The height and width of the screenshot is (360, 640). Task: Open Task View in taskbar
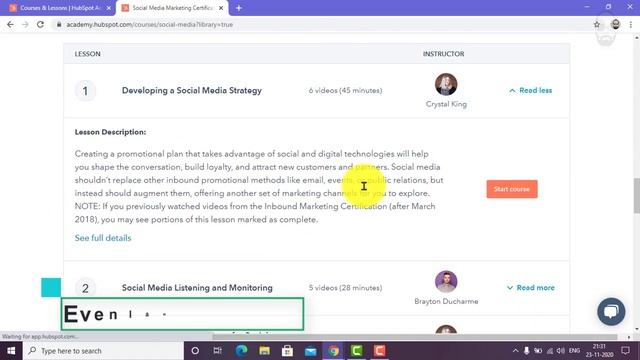(x=218, y=351)
